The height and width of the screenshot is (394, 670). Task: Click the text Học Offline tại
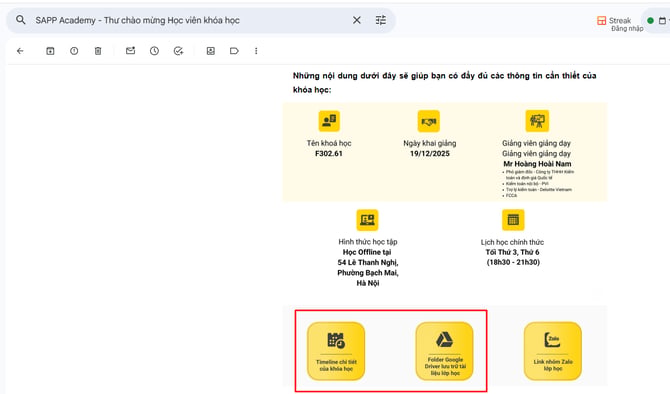click(367, 252)
